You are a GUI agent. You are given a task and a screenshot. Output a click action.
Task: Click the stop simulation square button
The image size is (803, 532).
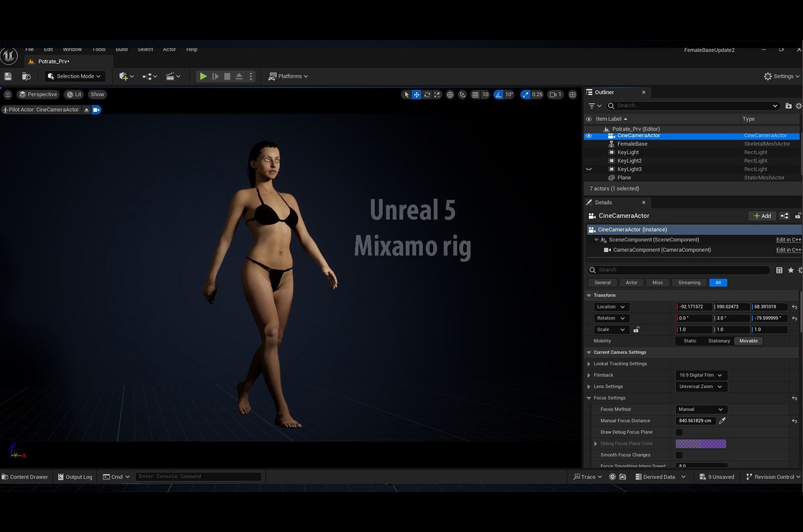click(227, 76)
